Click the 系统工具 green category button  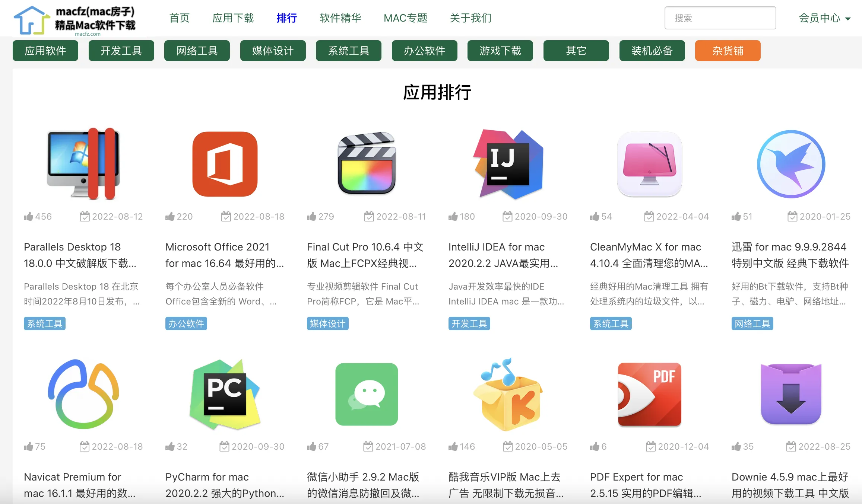pos(349,51)
